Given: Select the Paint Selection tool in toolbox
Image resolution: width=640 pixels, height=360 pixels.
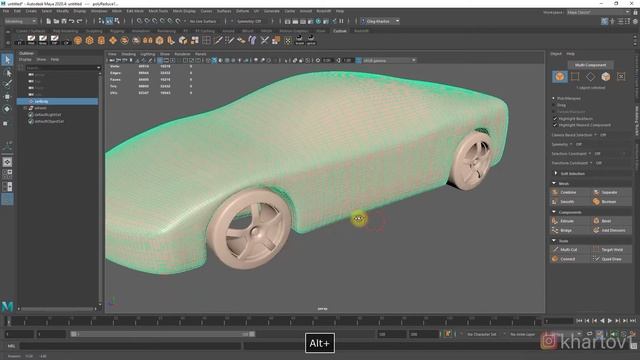Looking at the screenshot, I should (x=7, y=84).
